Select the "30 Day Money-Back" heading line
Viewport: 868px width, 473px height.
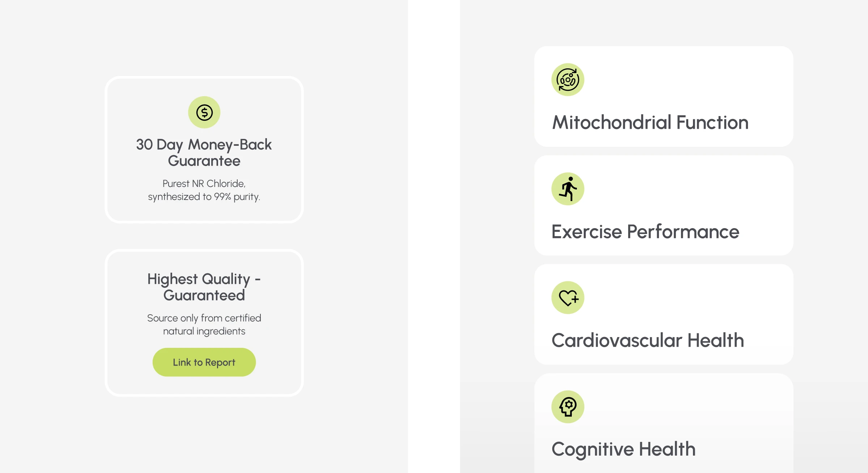tap(204, 145)
